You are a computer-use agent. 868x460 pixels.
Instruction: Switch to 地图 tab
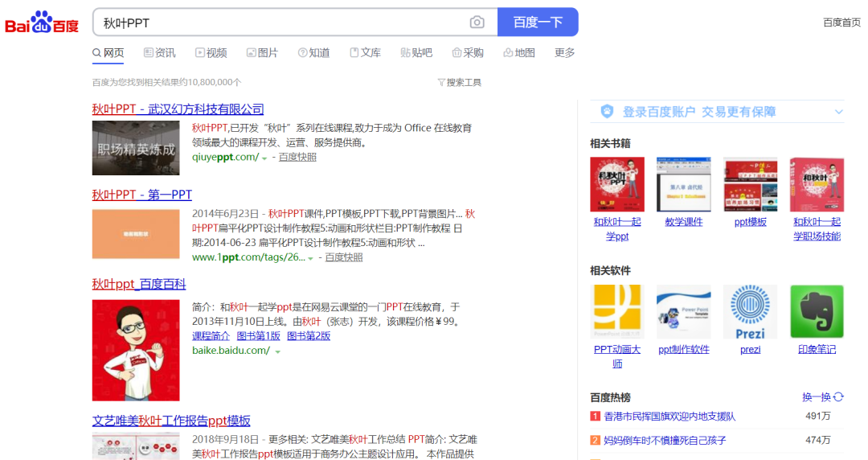tap(519, 52)
